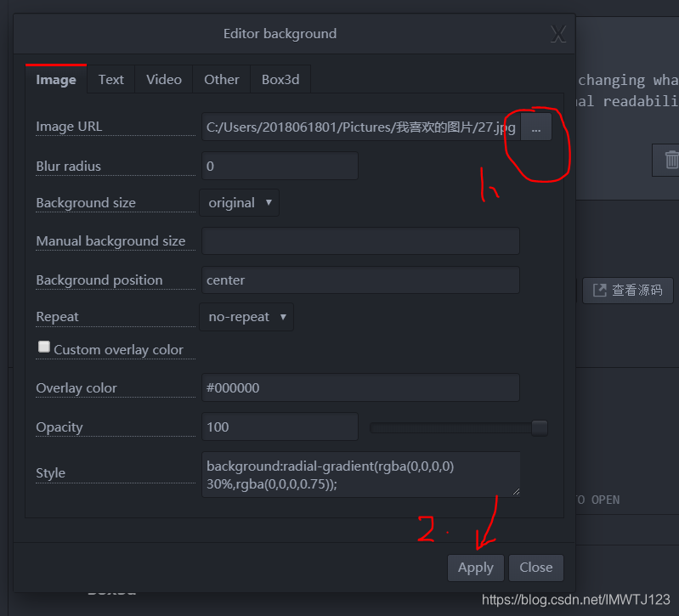Image resolution: width=679 pixels, height=616 pixels.
Task: Click the Style text area
Action: pyautogui.click(x=360, y=474)
